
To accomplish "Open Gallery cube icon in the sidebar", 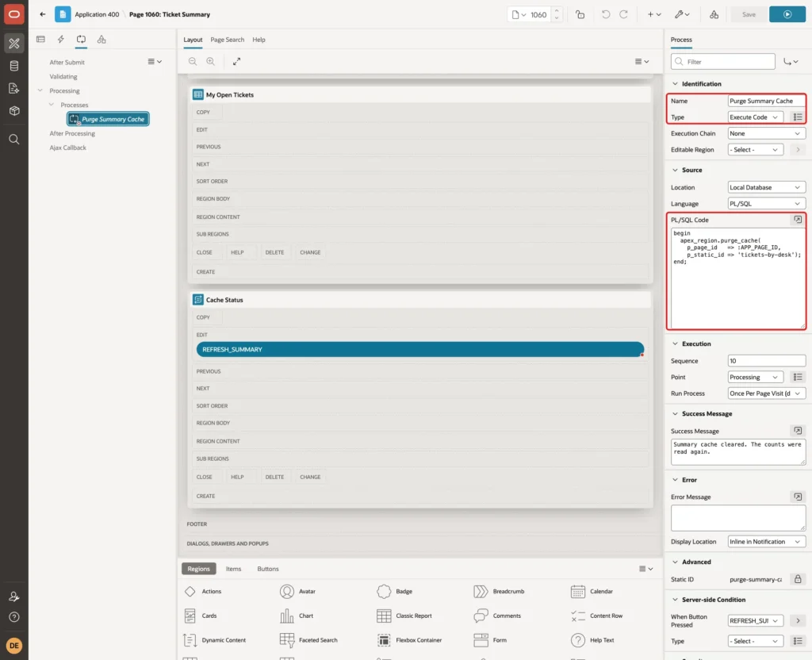I will pos(14,110).
